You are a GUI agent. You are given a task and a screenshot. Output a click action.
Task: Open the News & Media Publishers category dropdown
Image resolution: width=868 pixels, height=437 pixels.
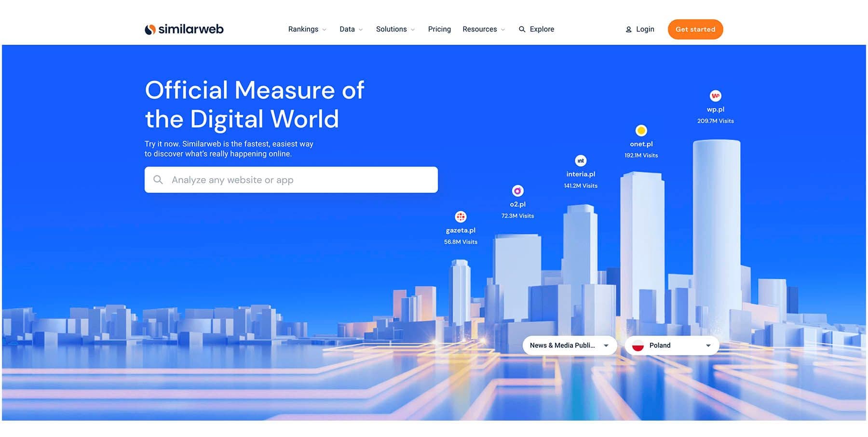point(570,345)
